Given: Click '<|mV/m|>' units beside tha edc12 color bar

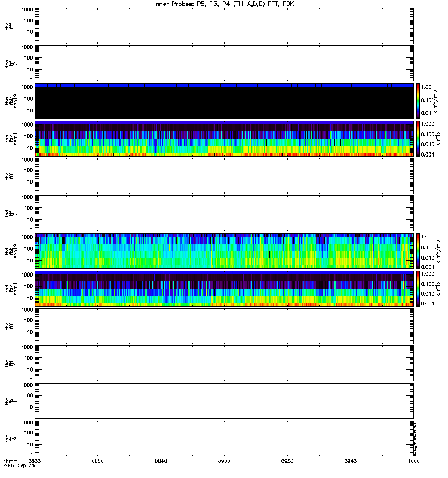Looking at the screenshot, I should pyautogui.click(x=435, y=101).
